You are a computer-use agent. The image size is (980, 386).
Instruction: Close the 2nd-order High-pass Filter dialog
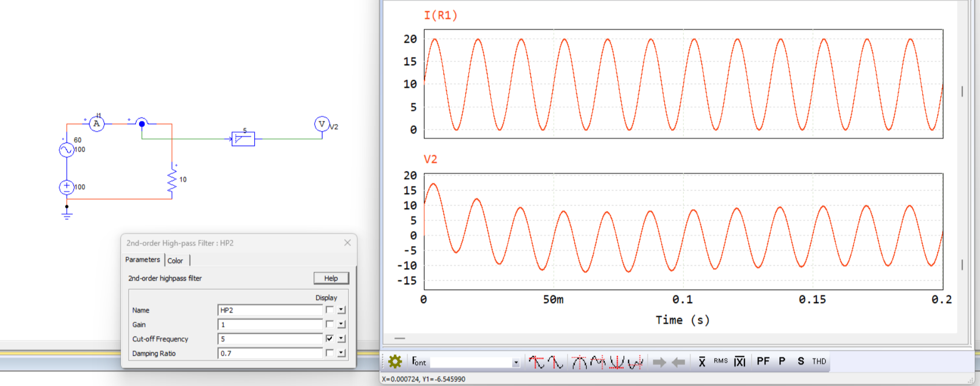(x=348, y=243)
